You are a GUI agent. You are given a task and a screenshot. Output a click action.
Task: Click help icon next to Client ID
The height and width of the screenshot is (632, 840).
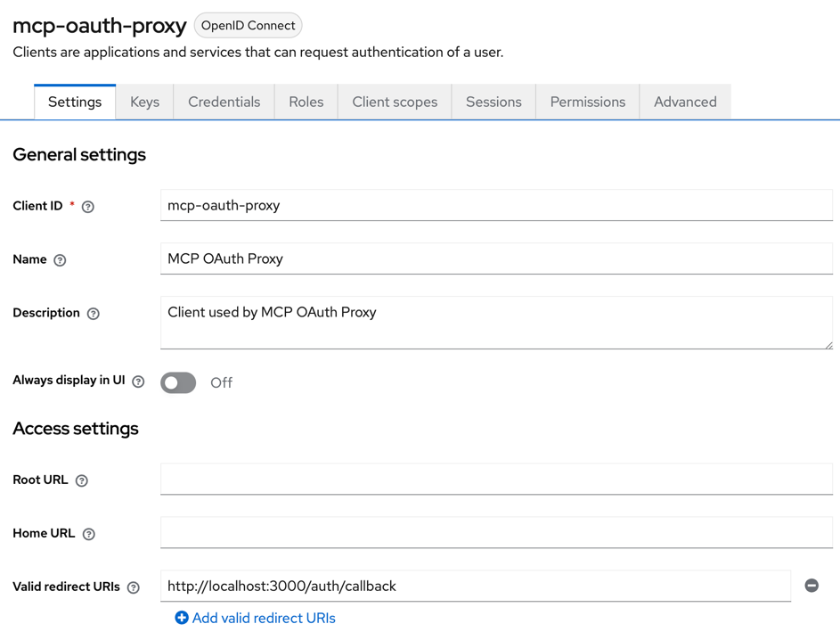tap(88, 207)
